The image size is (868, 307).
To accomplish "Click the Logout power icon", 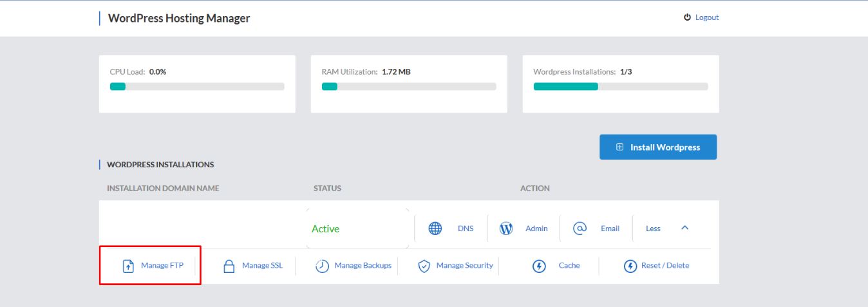I will 687,17.
